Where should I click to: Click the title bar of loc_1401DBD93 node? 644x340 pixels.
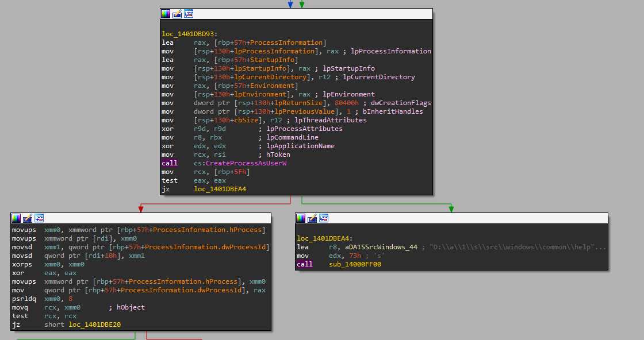pyautogui.click(x=296, y=14)
